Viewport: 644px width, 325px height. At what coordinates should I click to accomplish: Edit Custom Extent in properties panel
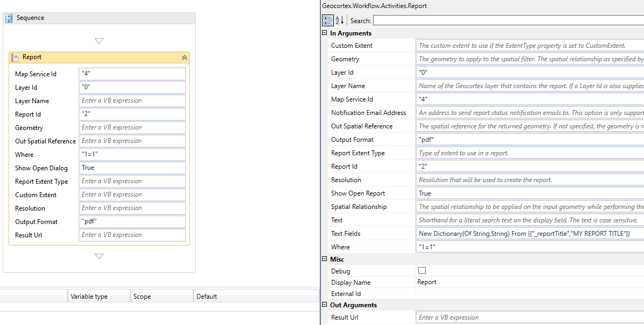[x=530, y=46]
